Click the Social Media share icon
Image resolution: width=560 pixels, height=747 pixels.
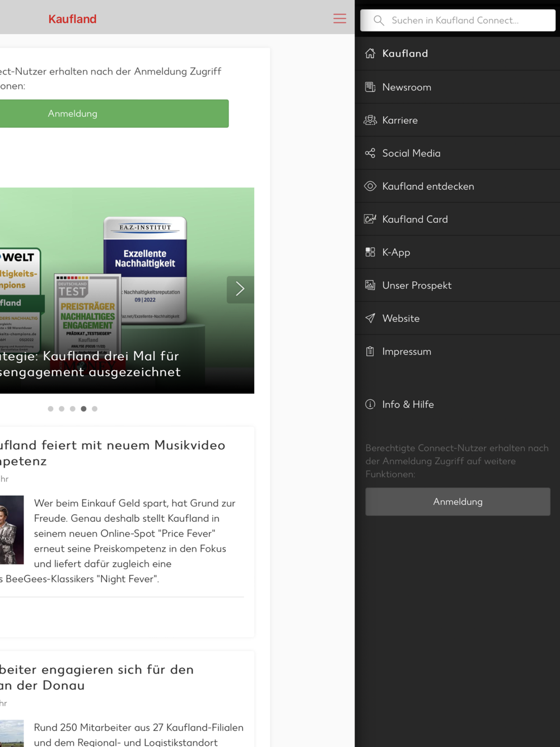[370, 153]
